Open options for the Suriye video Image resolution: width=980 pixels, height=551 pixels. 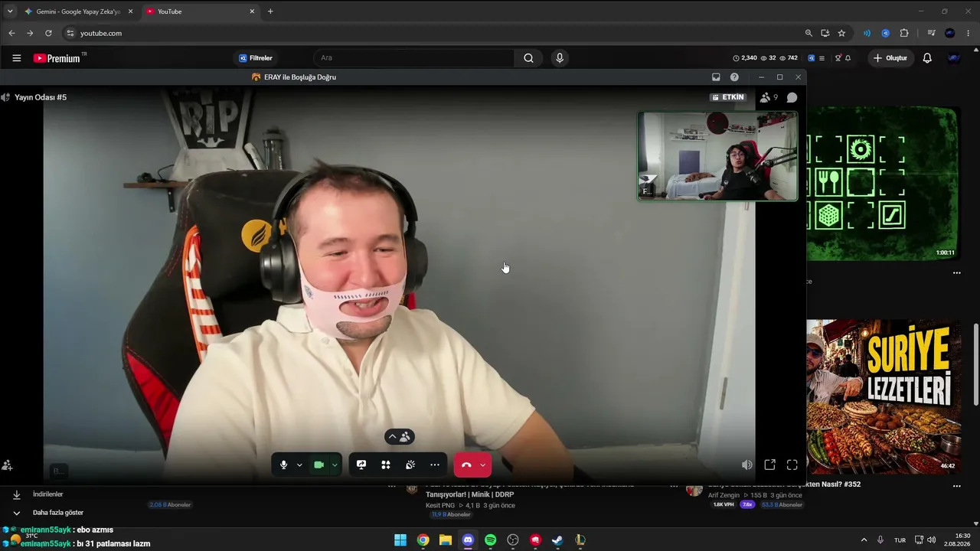[956, 485]
